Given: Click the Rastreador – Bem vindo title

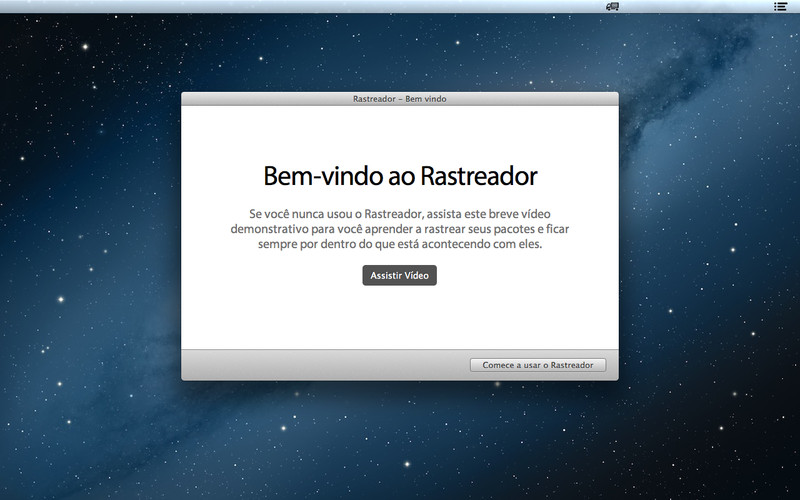Looking at the screenshot, I should (399, 99).
